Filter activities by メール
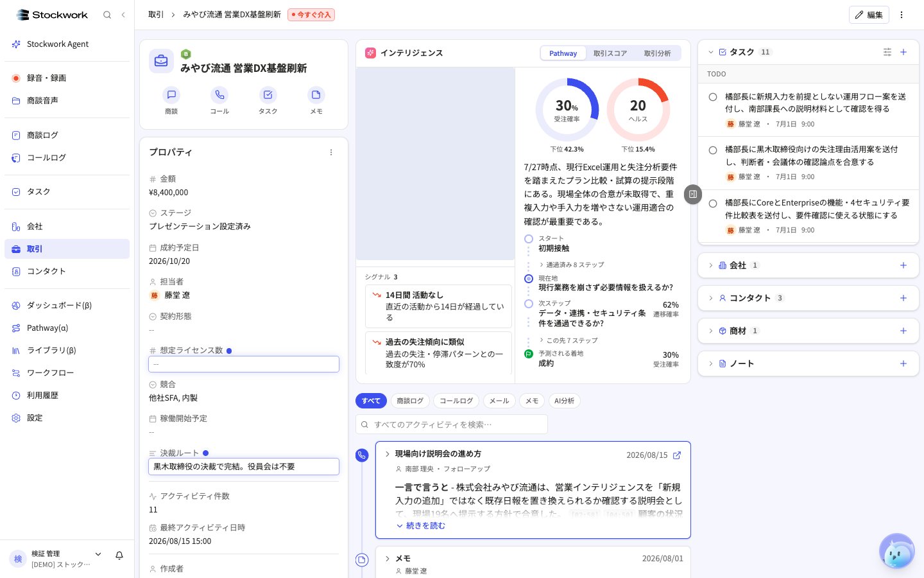 point(499,401)
